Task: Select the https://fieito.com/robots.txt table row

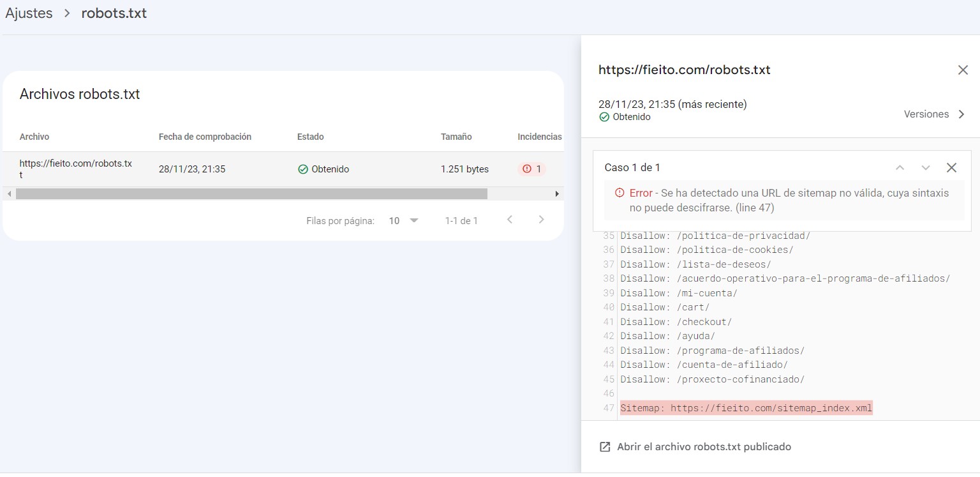Action: coord(283,169)
